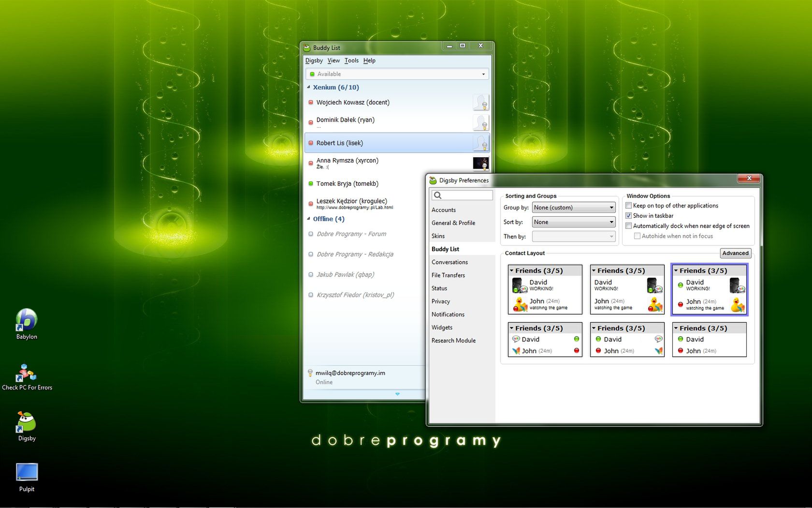Launch the Digsby desktop icon
812x508 pixels.
click(27, 426)
